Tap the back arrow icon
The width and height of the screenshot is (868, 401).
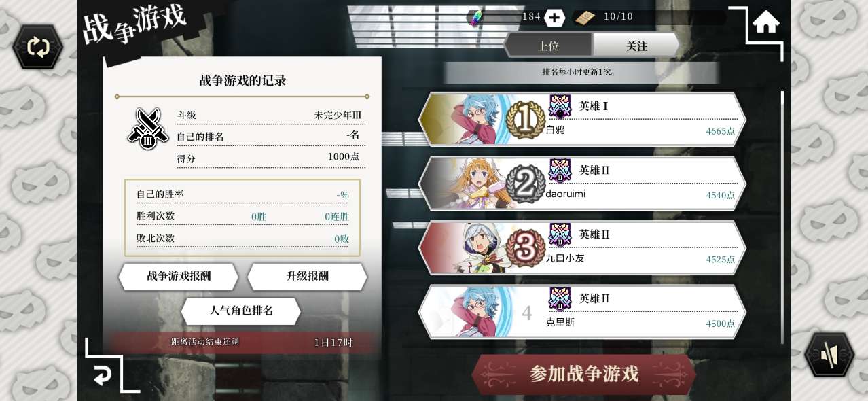103,374
